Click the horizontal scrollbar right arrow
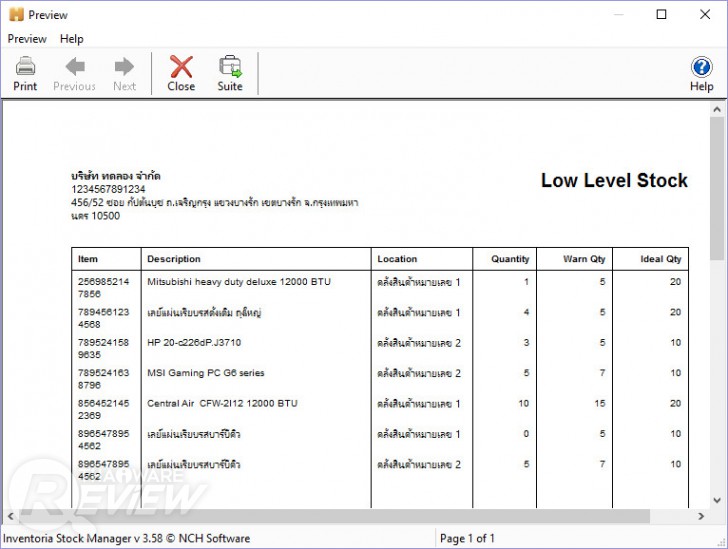This screenshot has height=549, width=728. point(701,516)
